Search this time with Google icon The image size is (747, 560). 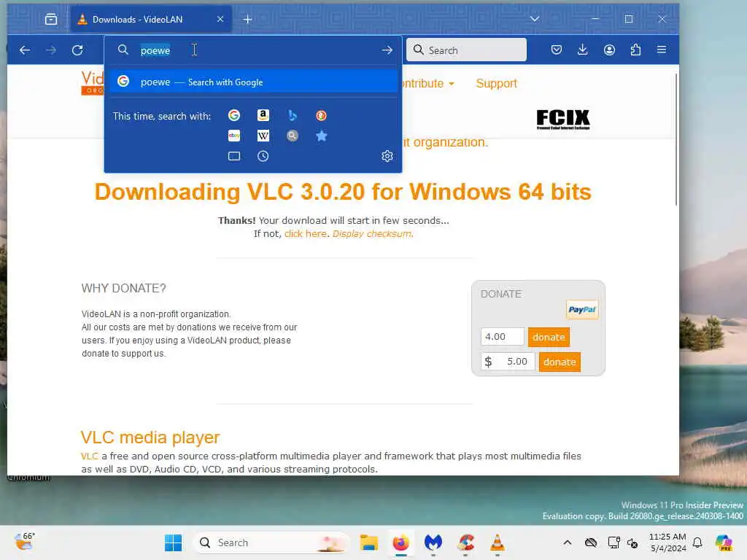[234, 115]
